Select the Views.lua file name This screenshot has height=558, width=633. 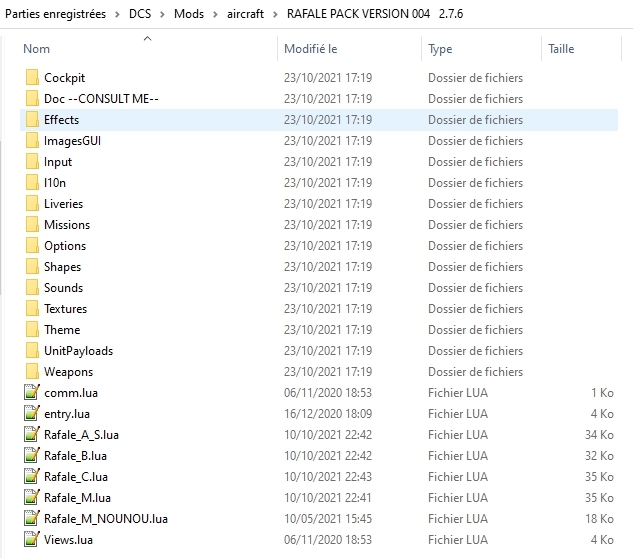[68, 539]
